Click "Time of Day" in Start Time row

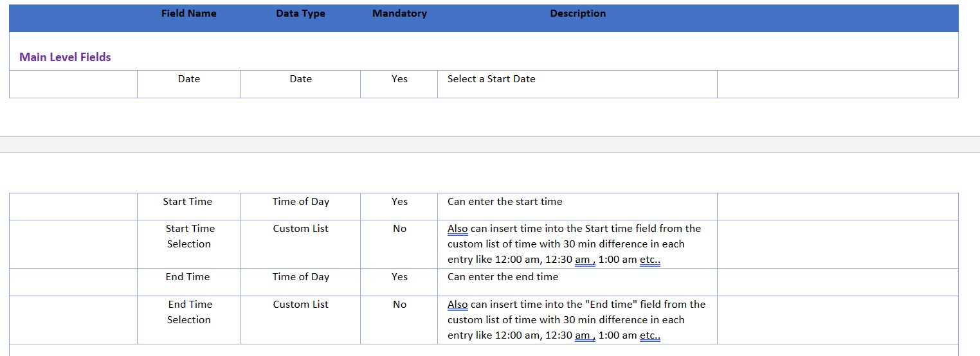[300, 202]
